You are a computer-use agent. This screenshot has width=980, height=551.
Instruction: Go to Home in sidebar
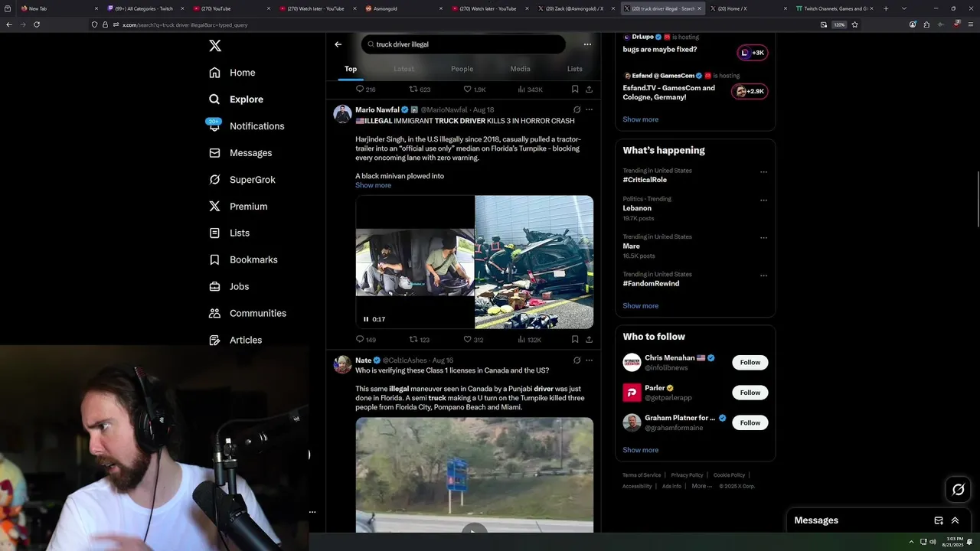click(232, 73)
